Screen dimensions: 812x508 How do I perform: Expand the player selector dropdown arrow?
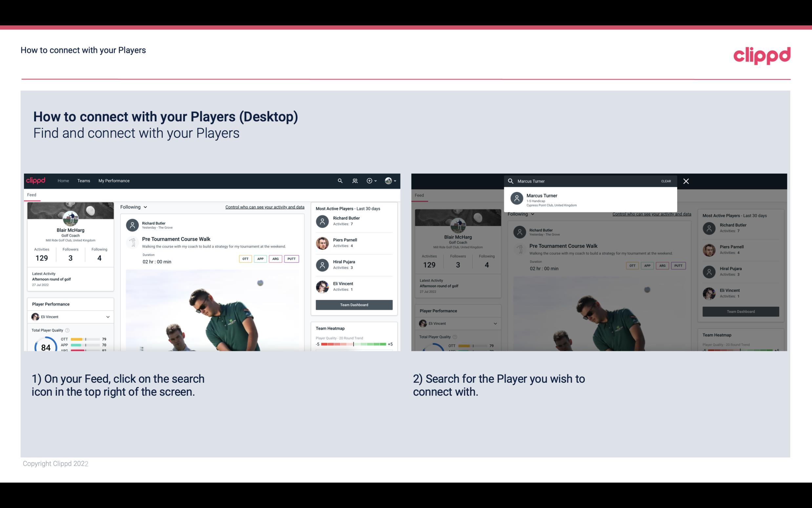108,317
